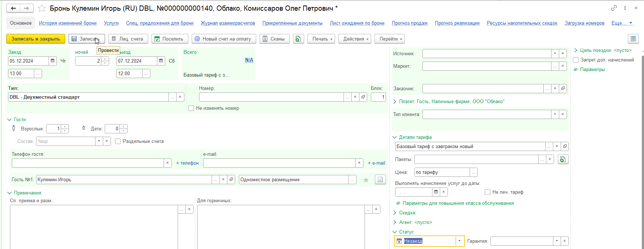This screenshot has height=249, width=644.
Task: Increase adults count with up arrow
Action: tap(65, 127)
